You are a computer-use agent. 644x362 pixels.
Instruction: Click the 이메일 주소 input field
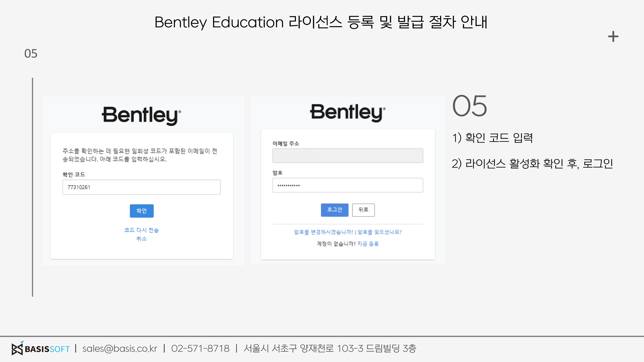click(x=348, y=155)
